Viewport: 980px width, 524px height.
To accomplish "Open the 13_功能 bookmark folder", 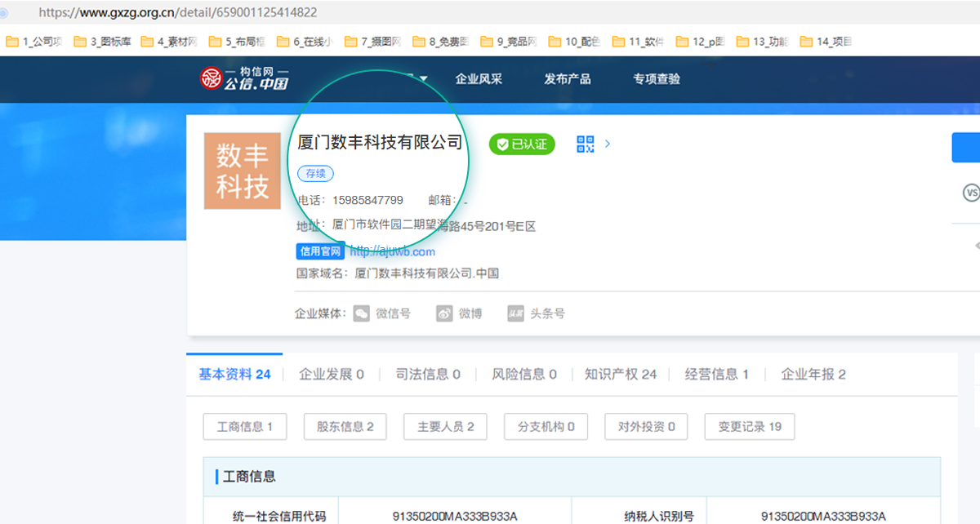I will click(763, 42).
